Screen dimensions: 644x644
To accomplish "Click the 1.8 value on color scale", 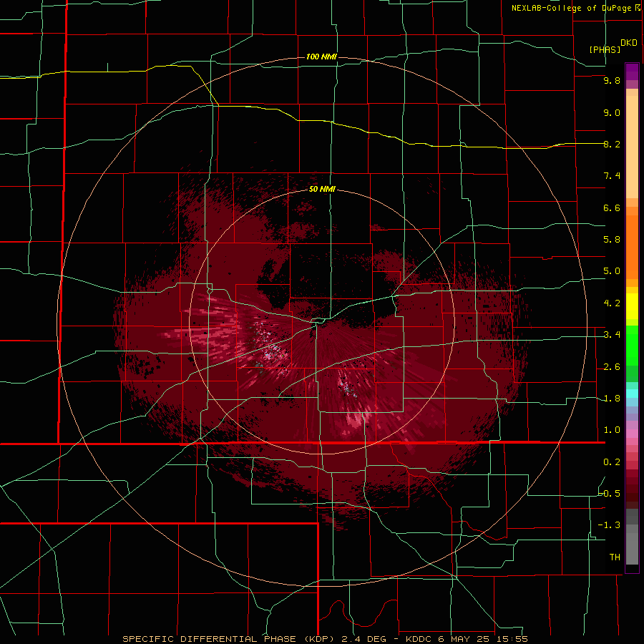I will pyautogui.click(x=612, y=399).
